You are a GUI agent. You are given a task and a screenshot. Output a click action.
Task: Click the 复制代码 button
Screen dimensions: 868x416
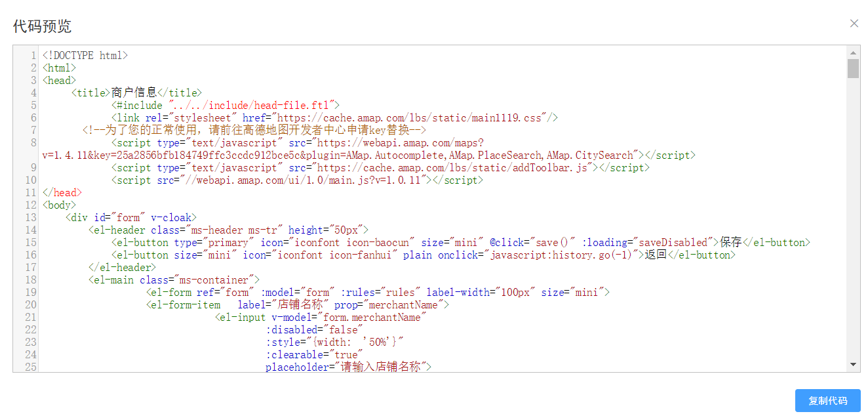coord(827,401)
